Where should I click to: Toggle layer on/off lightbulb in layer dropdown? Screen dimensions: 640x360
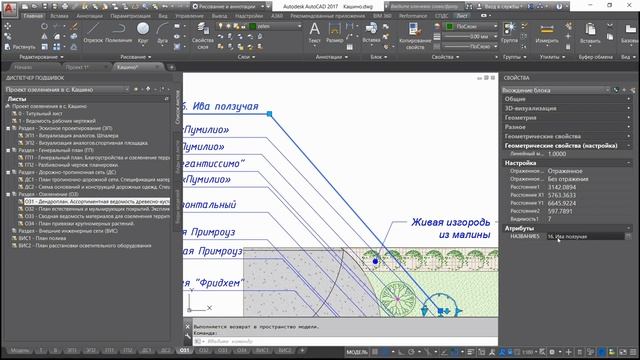[220, 26]
